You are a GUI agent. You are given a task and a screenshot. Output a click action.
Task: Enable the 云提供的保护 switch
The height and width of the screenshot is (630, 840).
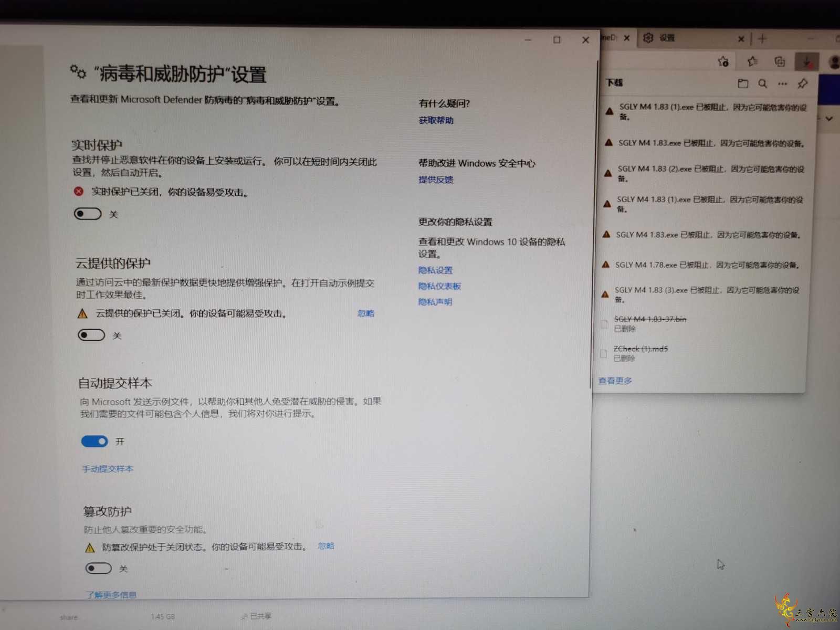click(91, 335)
